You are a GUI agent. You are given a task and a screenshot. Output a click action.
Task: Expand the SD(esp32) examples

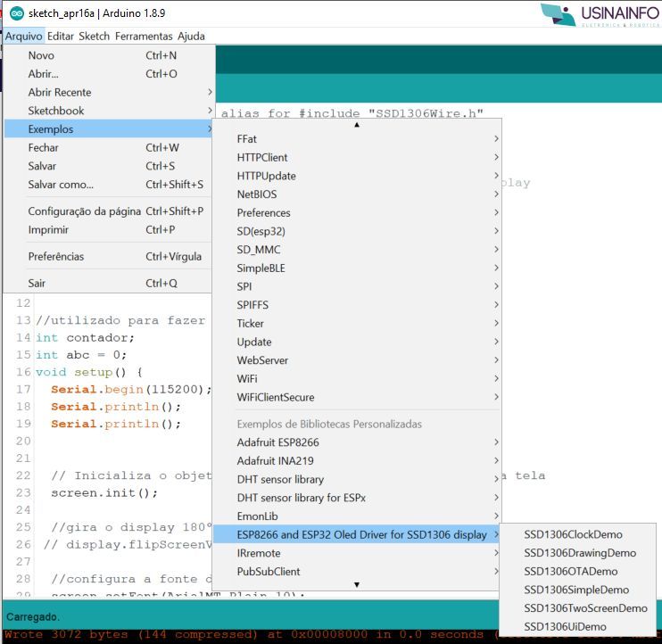pyautogui.click(x=357, y=231)
